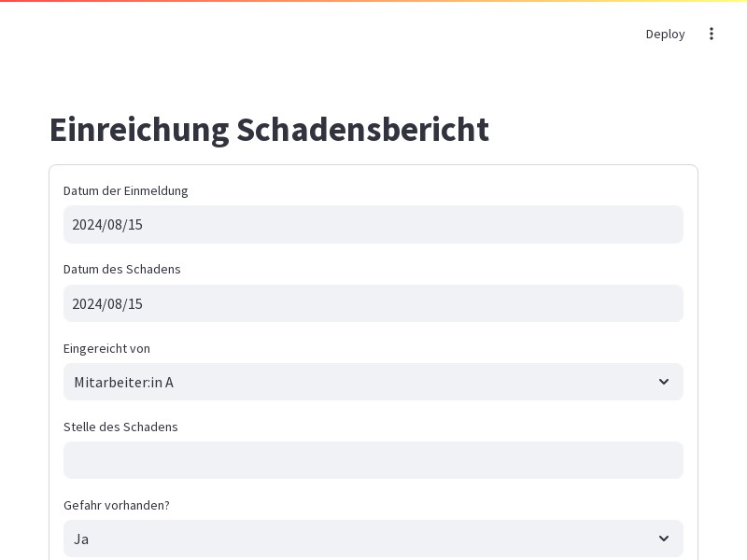Click the Deploy button
The width and height of the screenshot is (747, 560).
tap(665, 34)
